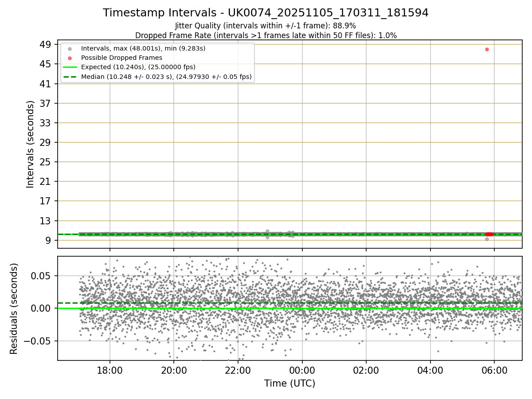
Task: Click the '20:00' x-axis tick label
Action: tap(174, 371)
